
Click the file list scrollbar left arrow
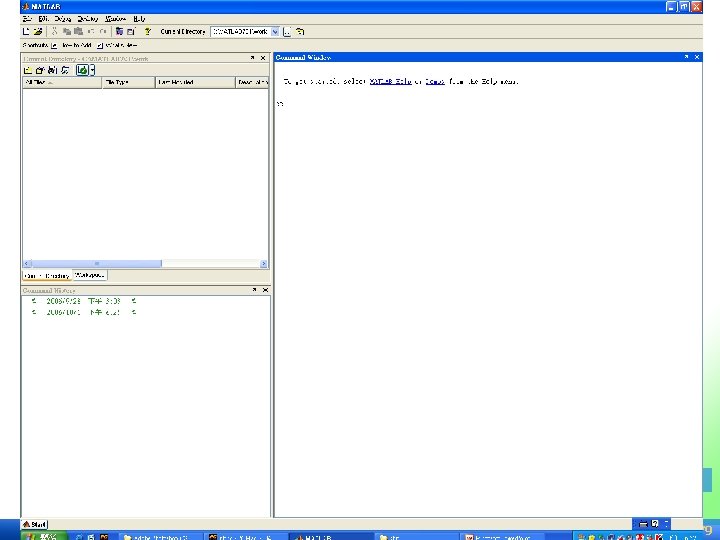[27, 264]
